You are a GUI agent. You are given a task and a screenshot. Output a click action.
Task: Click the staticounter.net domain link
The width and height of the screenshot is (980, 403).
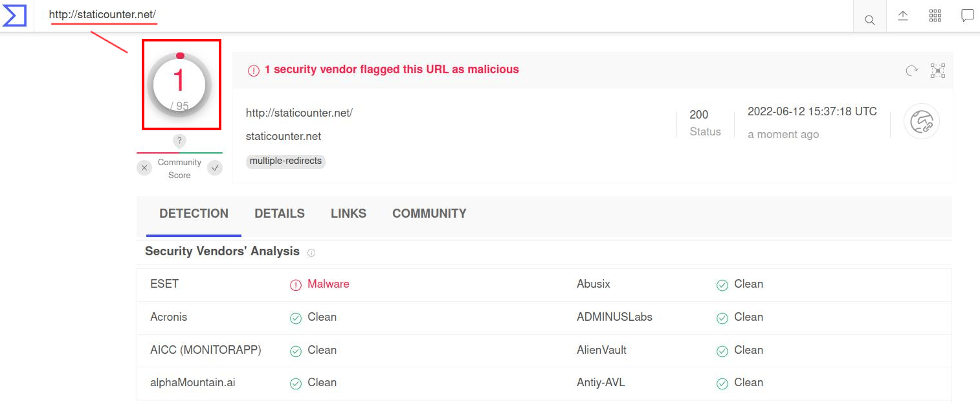(x=283, y=136)
